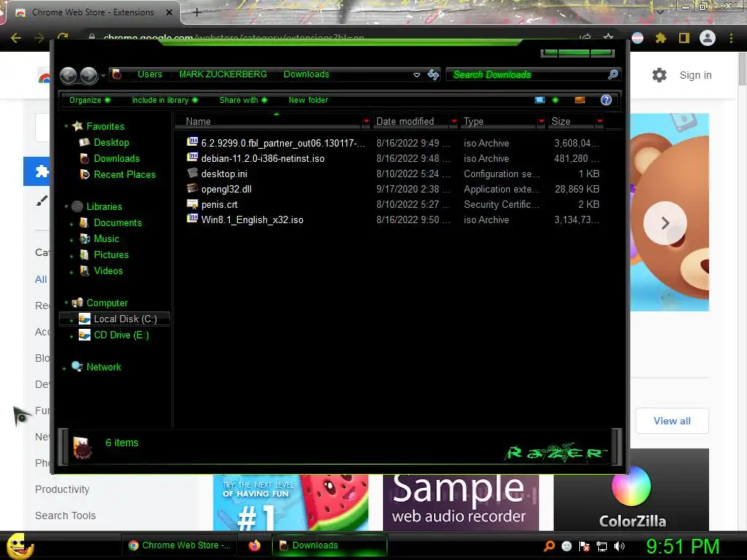Open the Share with dropdown
This screenshot has height=560, width=747.
[x=243, y=100]
